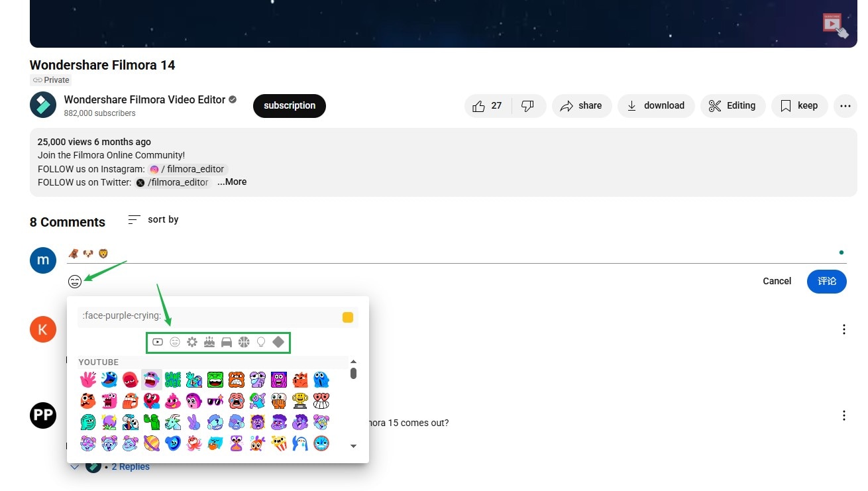
Task: Insert the ringed planet emoji
Action: pos(152,443)
